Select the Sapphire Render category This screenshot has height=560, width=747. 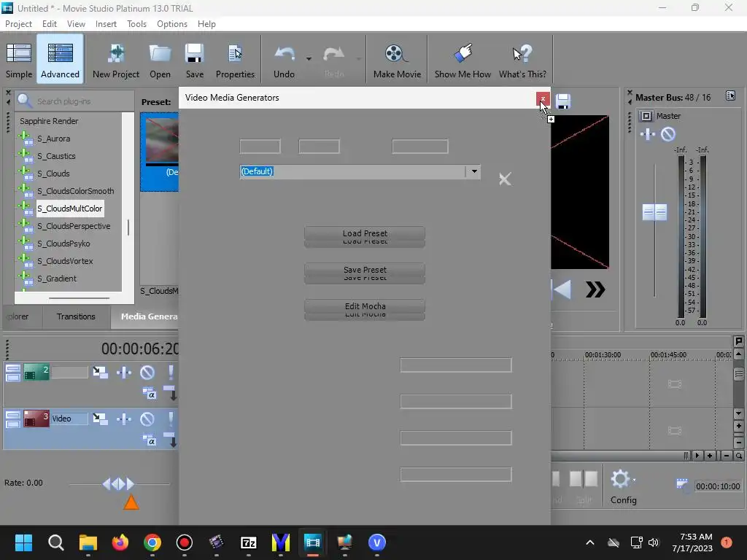click(x=49, y=121)
